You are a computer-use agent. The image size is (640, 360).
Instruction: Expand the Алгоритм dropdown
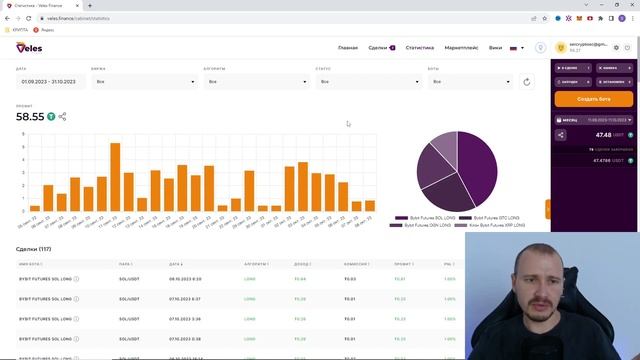click(256, 82)
